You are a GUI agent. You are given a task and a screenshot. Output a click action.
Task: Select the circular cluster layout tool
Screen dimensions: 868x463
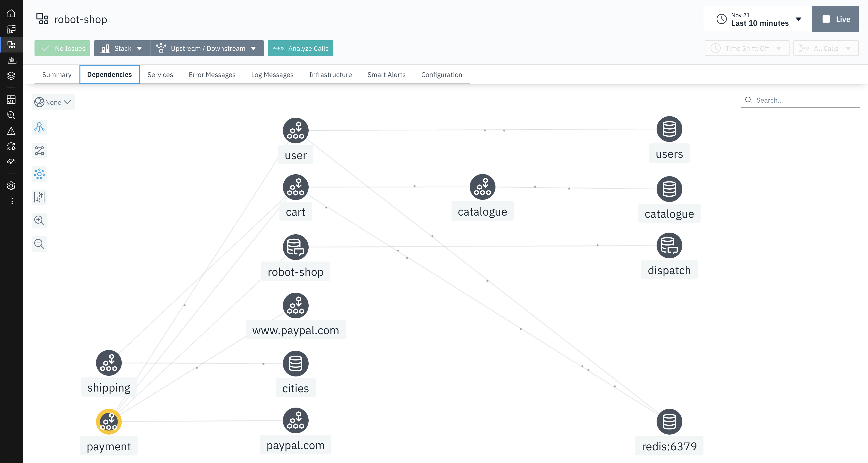click(x=39, y=174)
